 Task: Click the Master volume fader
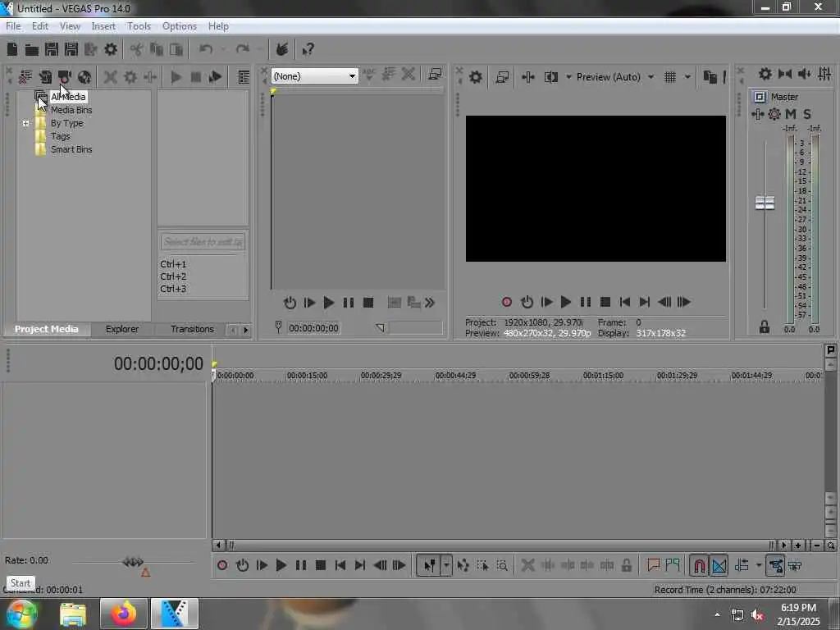pos(765,203)
